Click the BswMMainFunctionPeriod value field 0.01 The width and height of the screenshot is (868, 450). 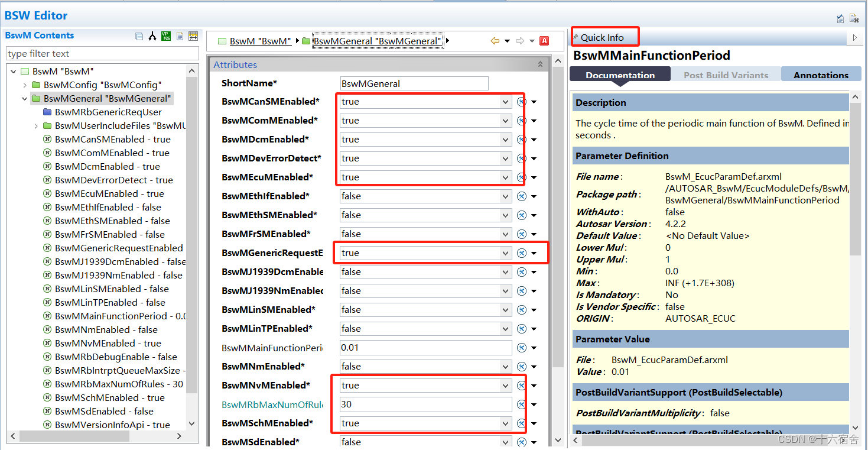pyautogui.click(x=426, y=348)
